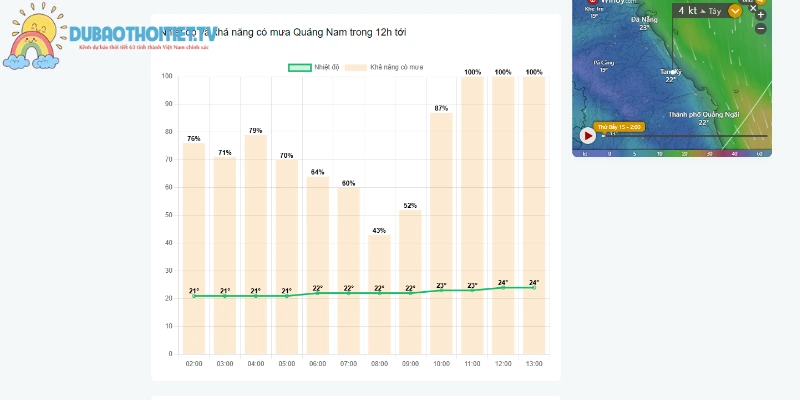Screen dimensions: 800x400
Task: Select the Thứ Bảy 15 timestamp marker
Action: click(x=619, y=127)
